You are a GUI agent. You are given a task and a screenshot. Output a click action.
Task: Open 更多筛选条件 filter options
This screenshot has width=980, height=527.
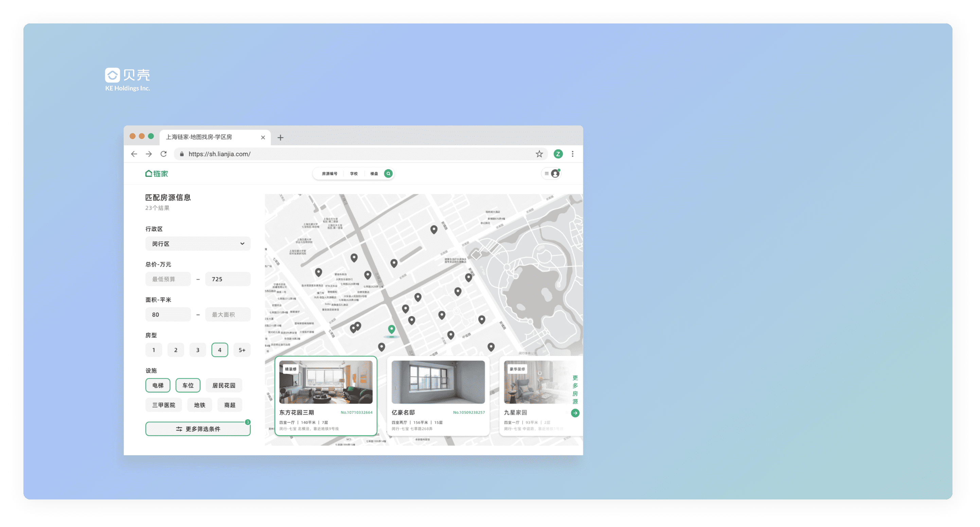click(x=198, y=429)
